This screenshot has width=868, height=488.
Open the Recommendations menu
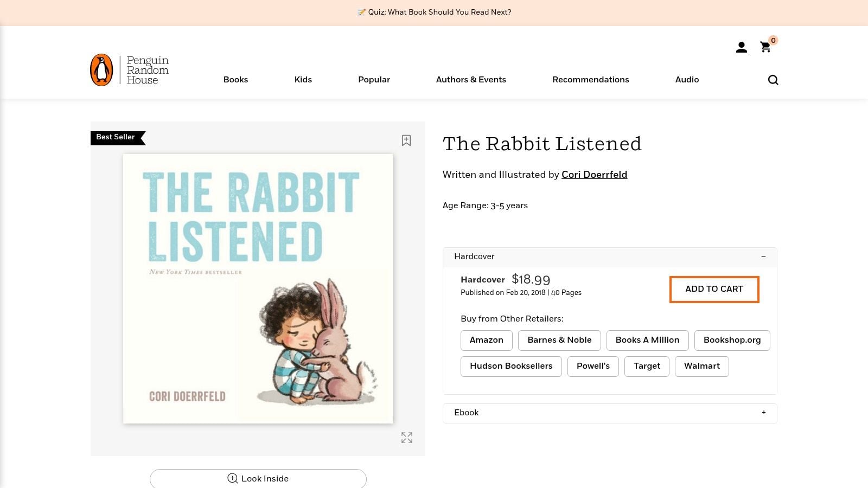(x=591, y=80)
